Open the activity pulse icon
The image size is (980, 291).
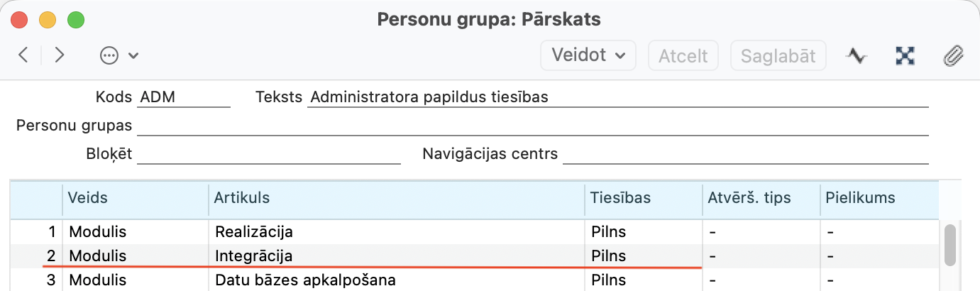[x=857, y=56]
